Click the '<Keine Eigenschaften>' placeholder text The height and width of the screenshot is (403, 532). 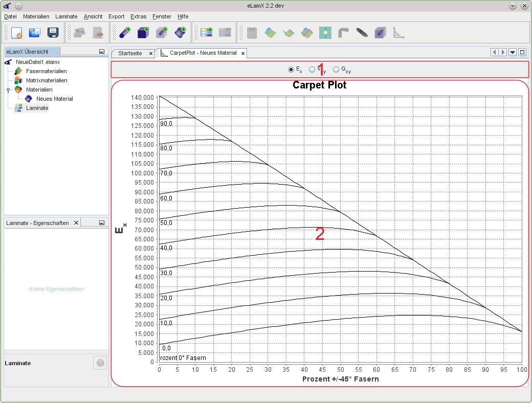(56, 289)
